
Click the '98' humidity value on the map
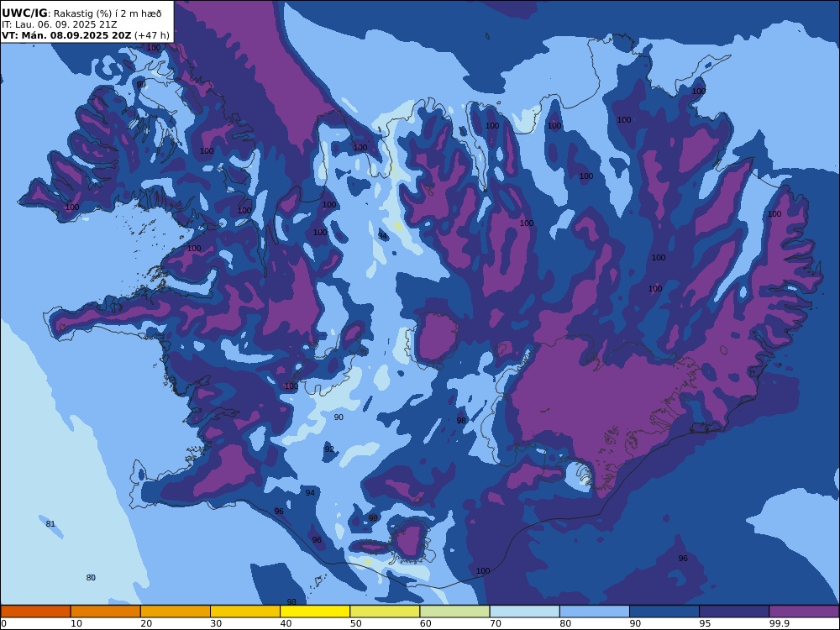click(x=461, y=421)
